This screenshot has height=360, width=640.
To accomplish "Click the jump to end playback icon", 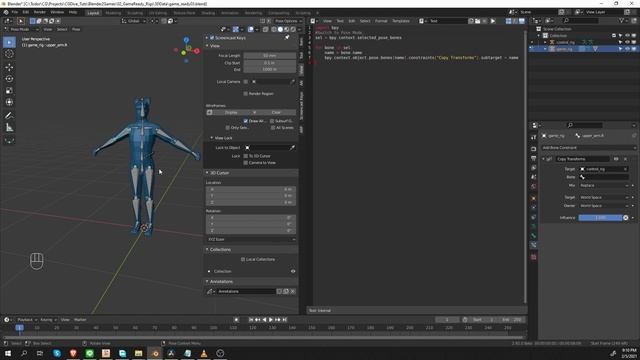I will click(x=285, y=320).
